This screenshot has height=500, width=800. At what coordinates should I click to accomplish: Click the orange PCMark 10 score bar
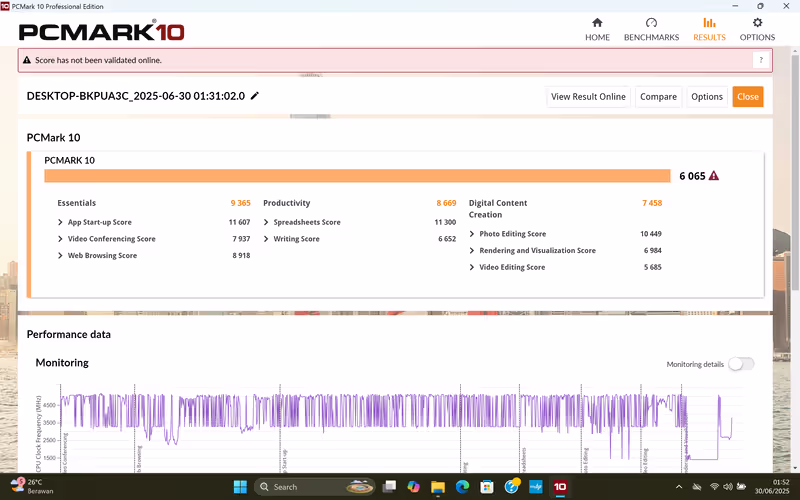coord(357,176)
